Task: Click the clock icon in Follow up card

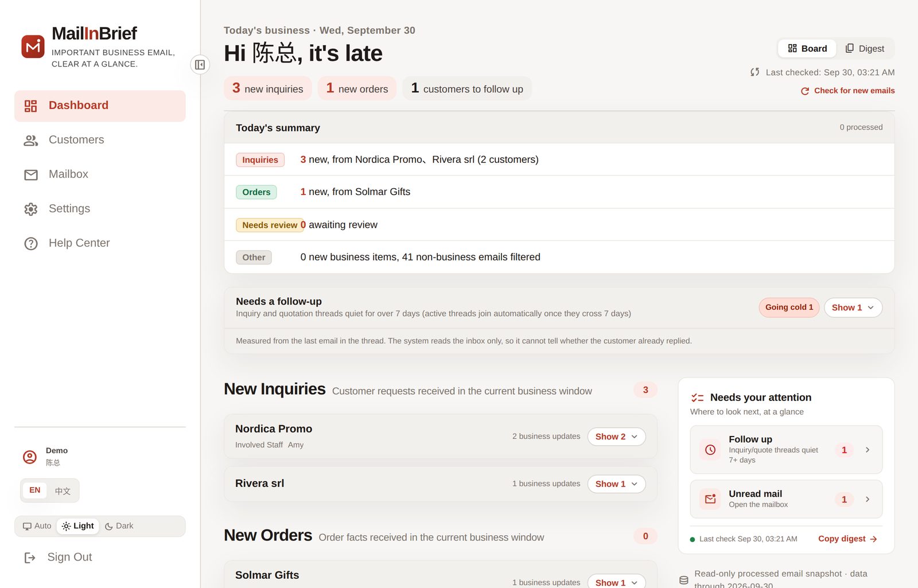Action: tap(710, 450)
